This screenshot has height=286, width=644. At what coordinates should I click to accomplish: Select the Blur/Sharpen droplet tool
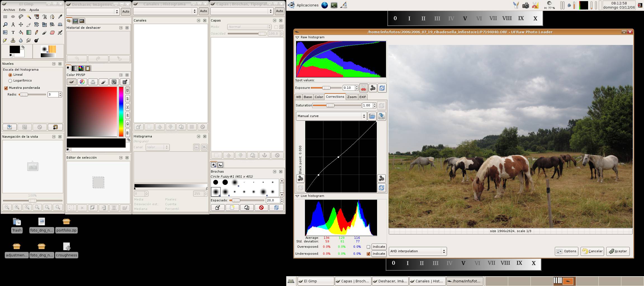tap(21, 40)
